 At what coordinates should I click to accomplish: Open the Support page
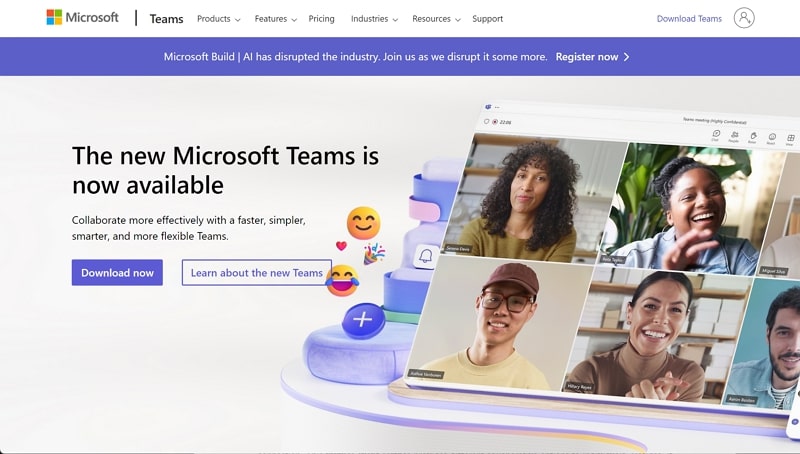click(x=487, y=19)
